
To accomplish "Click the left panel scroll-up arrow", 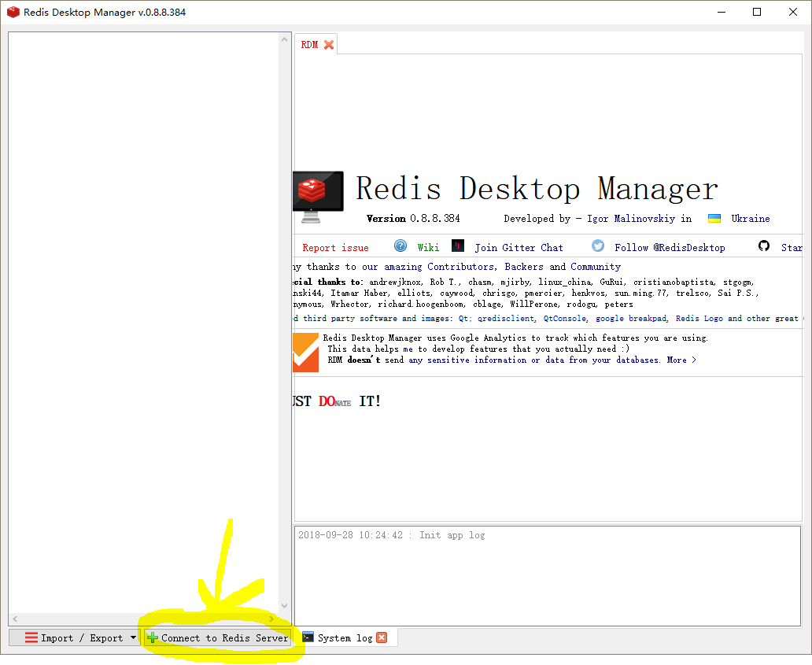I will click(x=284, y=39).
